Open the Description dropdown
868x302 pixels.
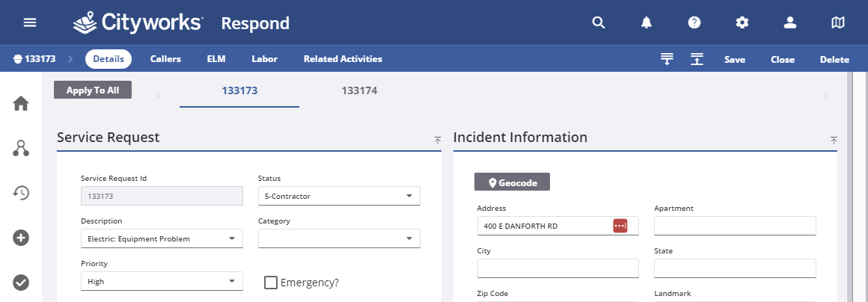(162, 238)
